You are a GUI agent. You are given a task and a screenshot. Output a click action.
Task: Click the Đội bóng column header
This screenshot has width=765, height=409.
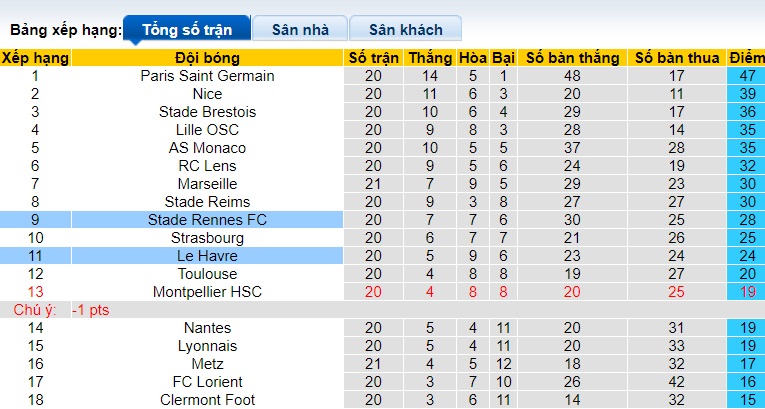pyautogui.click(x=207, y=58)
